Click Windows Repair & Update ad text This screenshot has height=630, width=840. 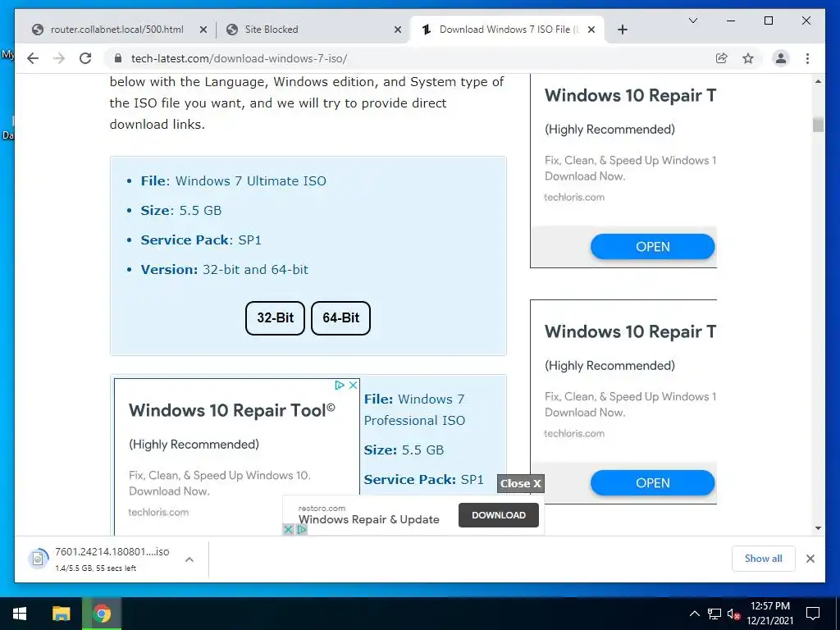pyautogui.click(x=368, y=519)
